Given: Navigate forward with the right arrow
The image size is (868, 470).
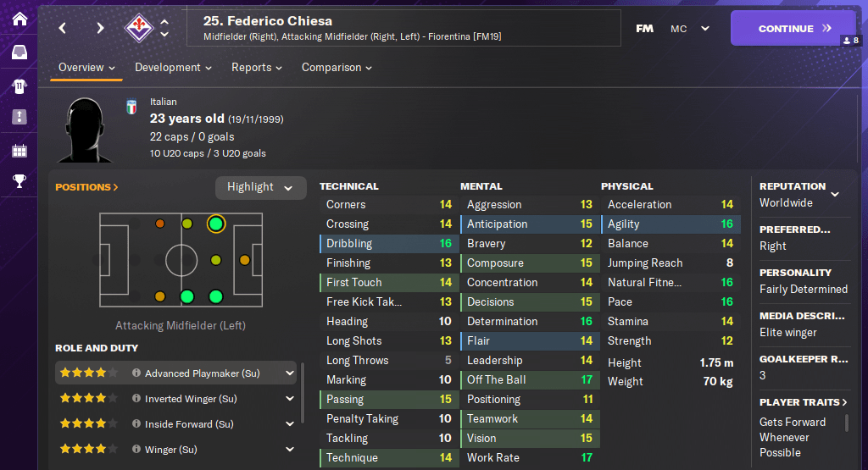Looking at the screenshot, I should point(100,28).
